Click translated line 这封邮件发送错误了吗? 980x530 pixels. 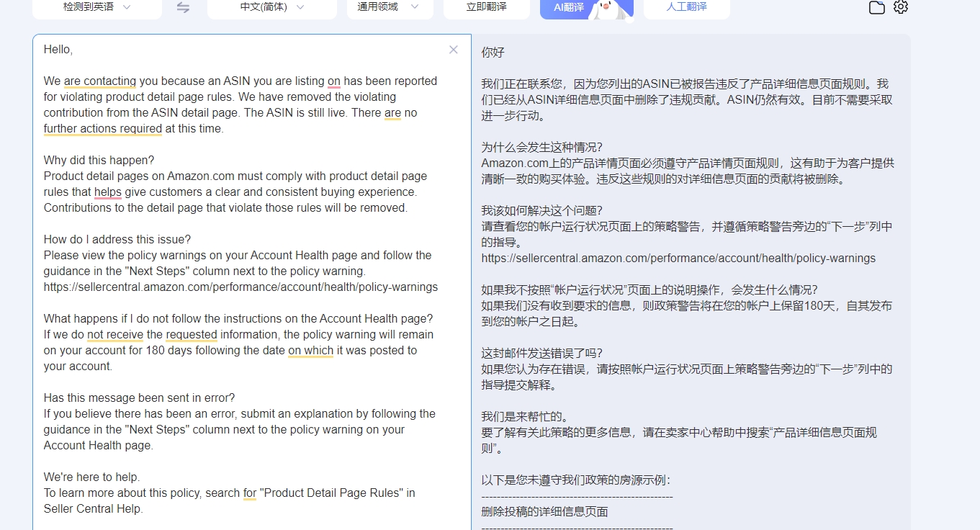click(x=541, y=354)
